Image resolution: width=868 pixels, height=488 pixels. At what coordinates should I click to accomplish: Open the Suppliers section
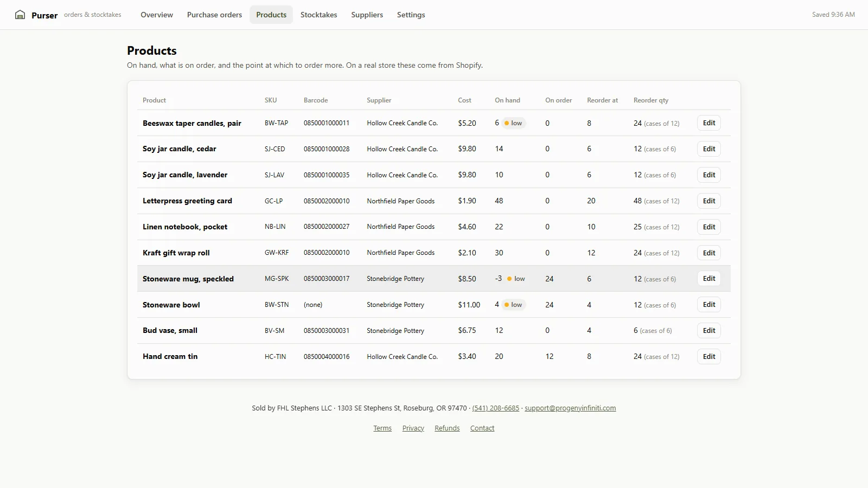pos(367,15)
